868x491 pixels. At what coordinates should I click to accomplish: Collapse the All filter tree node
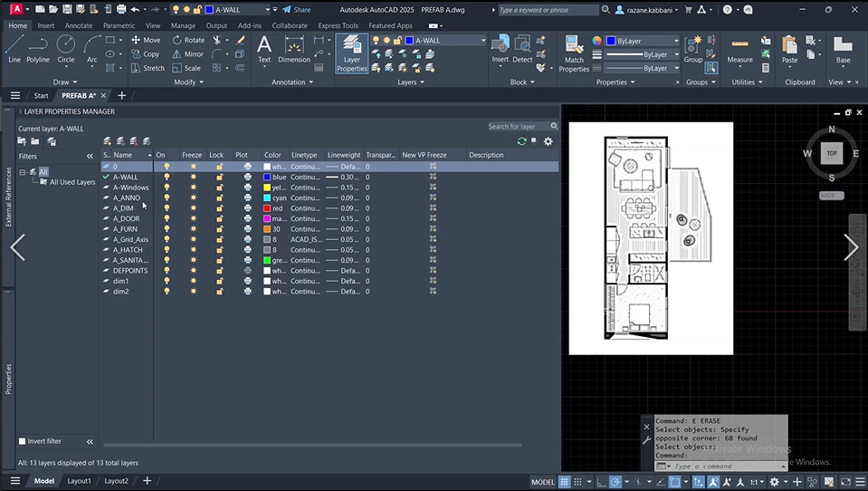23,172
